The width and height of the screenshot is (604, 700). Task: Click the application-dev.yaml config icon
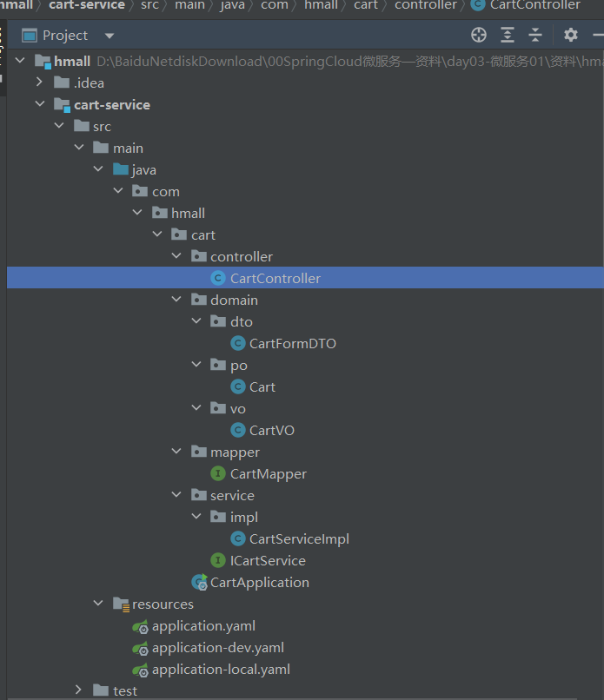[x=140, y=648]
